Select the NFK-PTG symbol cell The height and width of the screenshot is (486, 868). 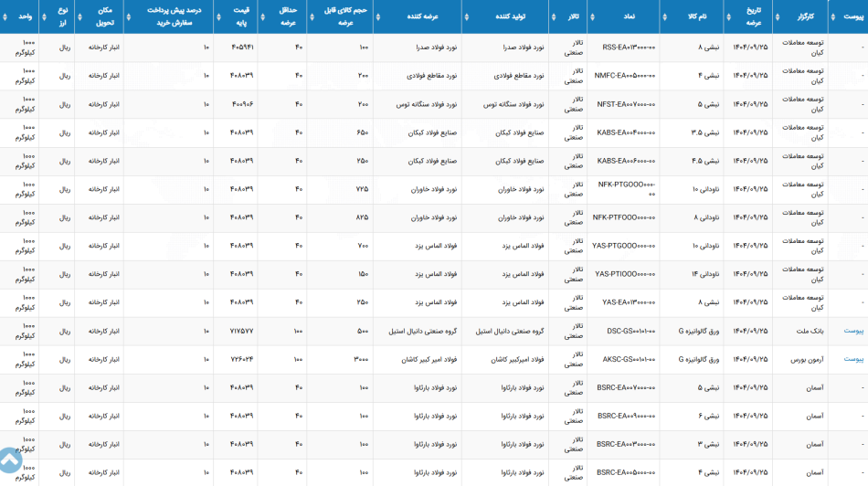pos(627,189)
